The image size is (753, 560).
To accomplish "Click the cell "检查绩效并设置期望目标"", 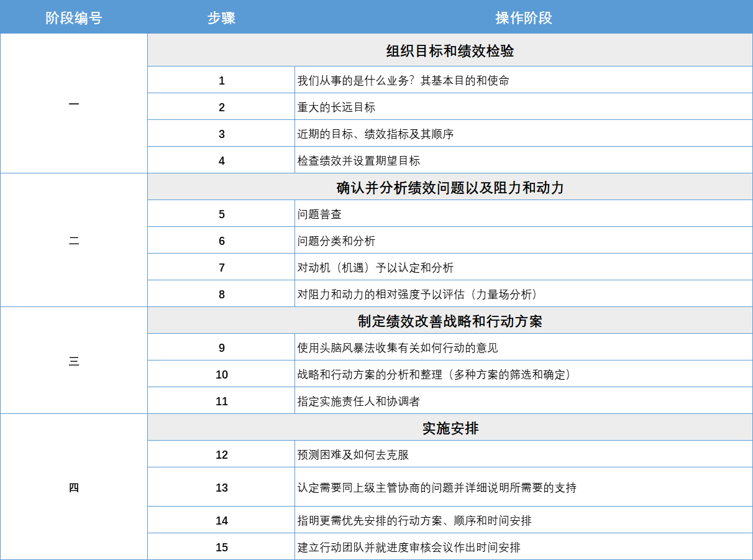I will pos(358,160).
